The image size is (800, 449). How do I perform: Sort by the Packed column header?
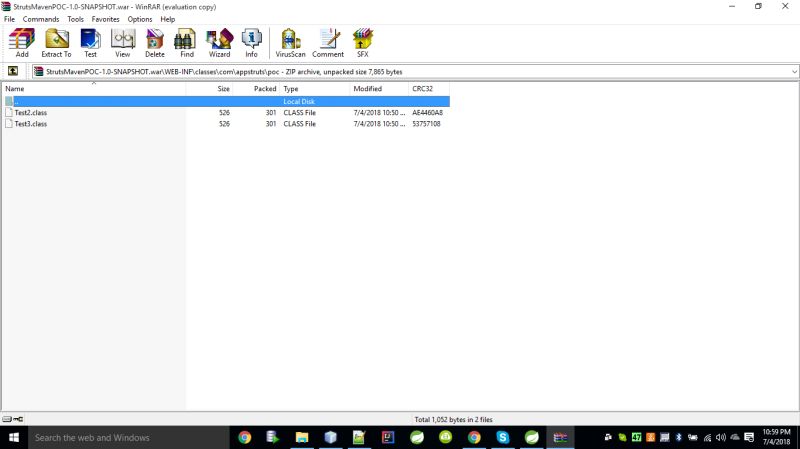pos(257,88)
